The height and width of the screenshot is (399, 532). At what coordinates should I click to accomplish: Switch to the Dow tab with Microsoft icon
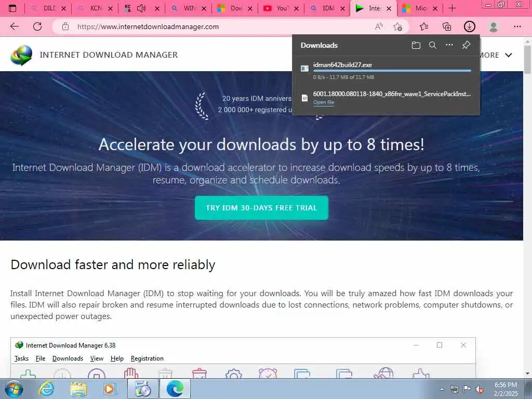pos(235,8)
